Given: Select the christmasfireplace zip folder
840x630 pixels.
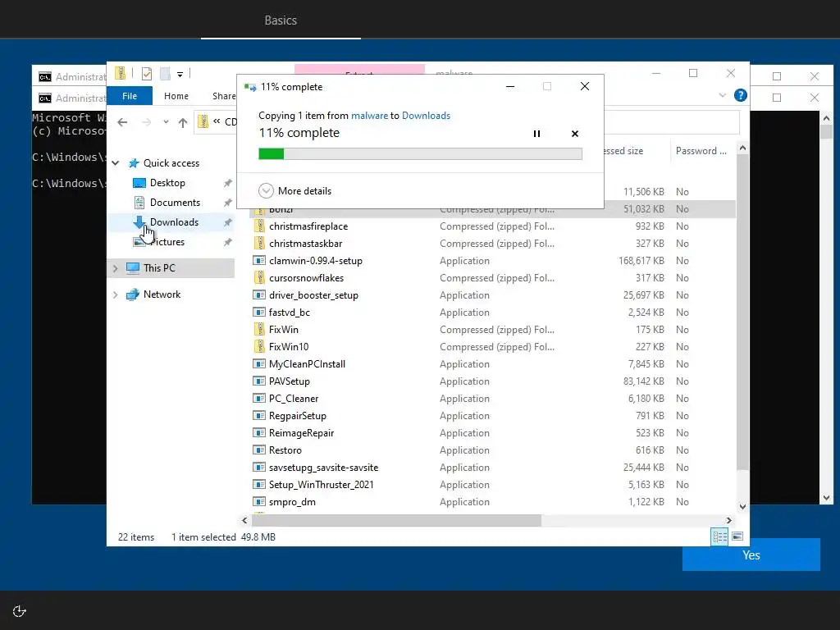Looking at the screenshot, I should (x=308, y=226).
